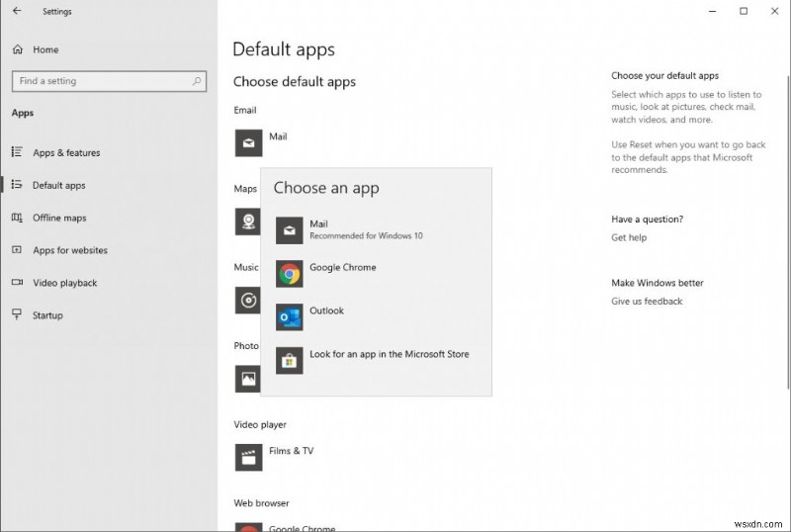Click the Offline maps icon
Screen dimensions: 791x532
pyautogui.click(x=17, y=218)
